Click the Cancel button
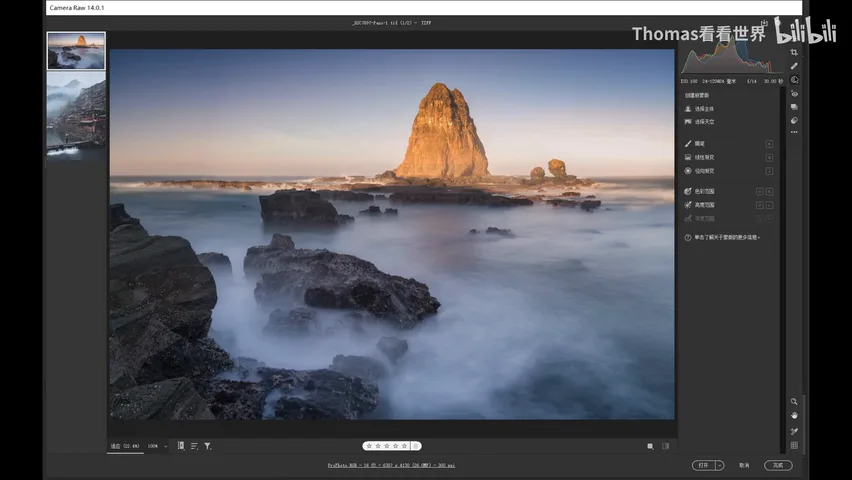Image resolution: width=852 pixels, height=480 pixels. 744,465
